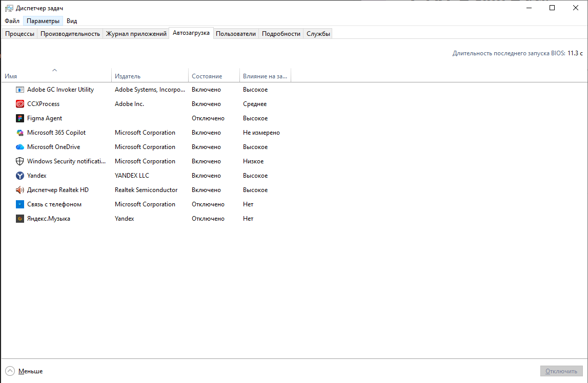Click Связь с телефоном's Отключено status

(208, 204)
